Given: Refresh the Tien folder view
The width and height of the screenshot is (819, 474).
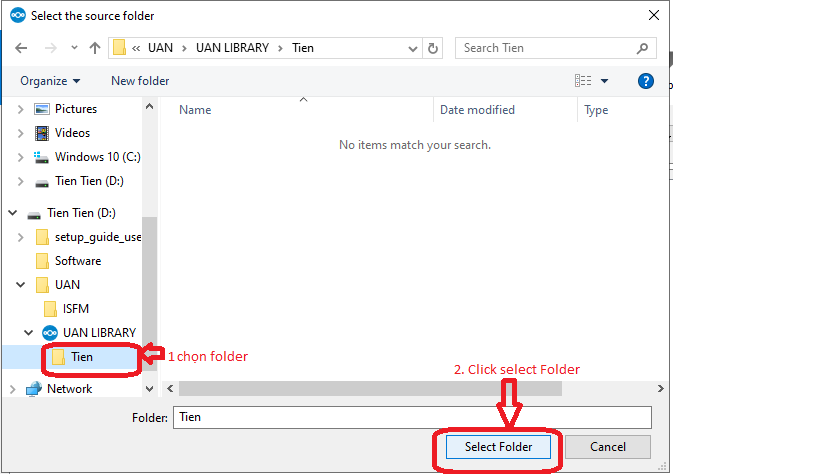Looking at the screenshot, I should 432,49.
